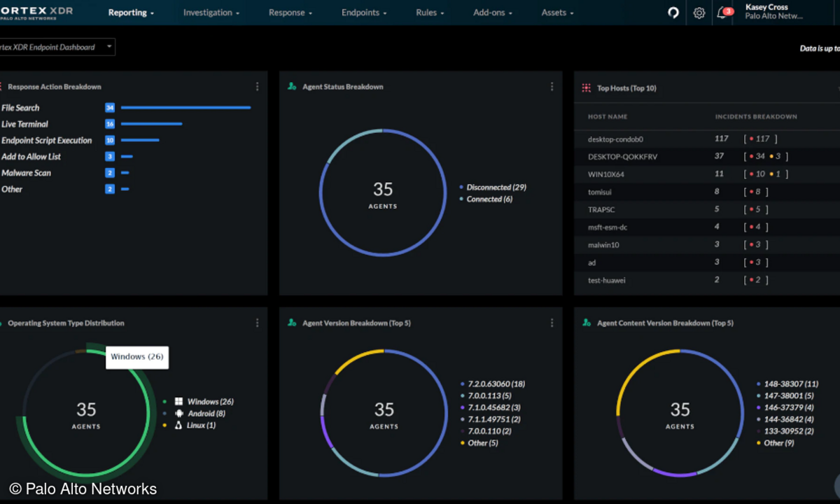Click the Agent Status donut chart center
This screenshot has height=504, width=840.
point(383,193)
